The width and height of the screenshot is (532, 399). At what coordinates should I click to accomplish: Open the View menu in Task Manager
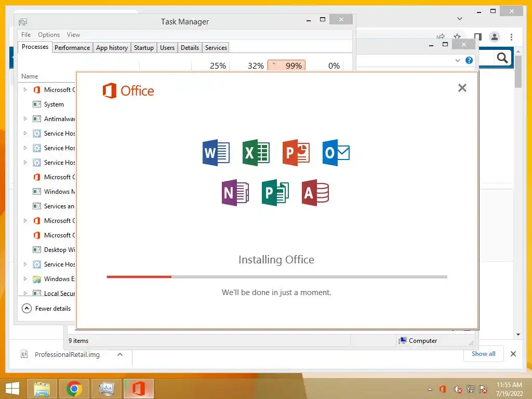[x=73, y=35]
